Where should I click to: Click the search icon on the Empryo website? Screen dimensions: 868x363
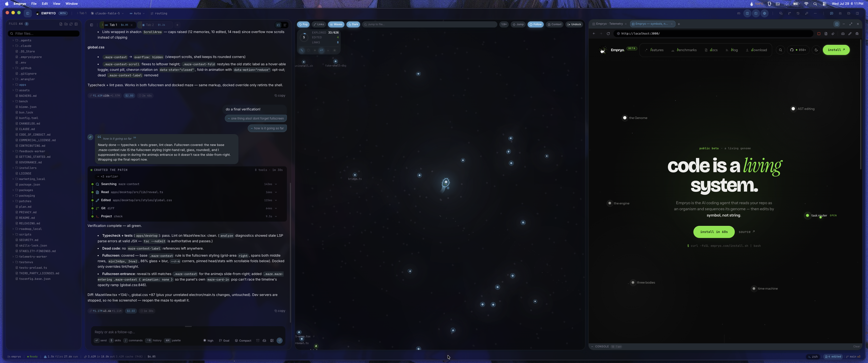[780, 50]
